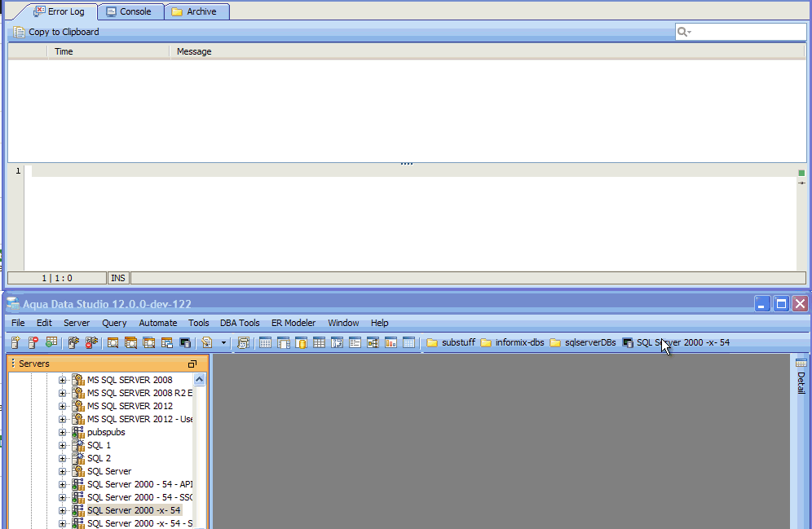Open the small dropdown arrow beside script icon
This screenshot has height=529, width=812.
point(223,342)
